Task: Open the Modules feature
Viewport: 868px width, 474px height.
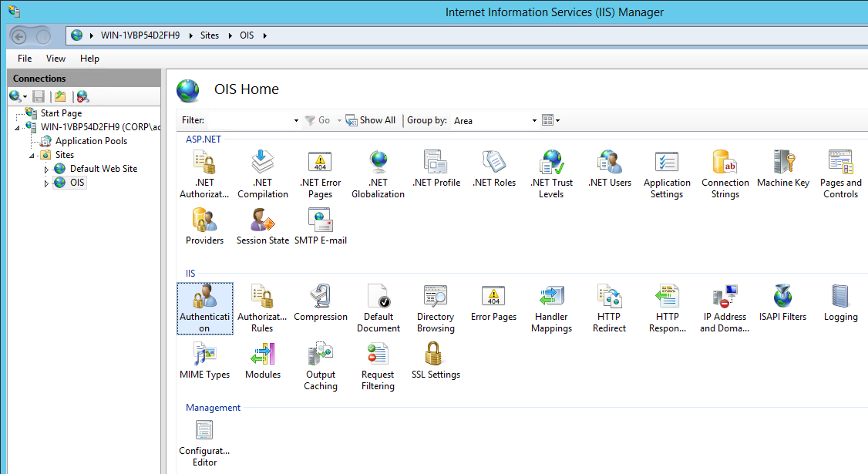Action: click(263, 361)
